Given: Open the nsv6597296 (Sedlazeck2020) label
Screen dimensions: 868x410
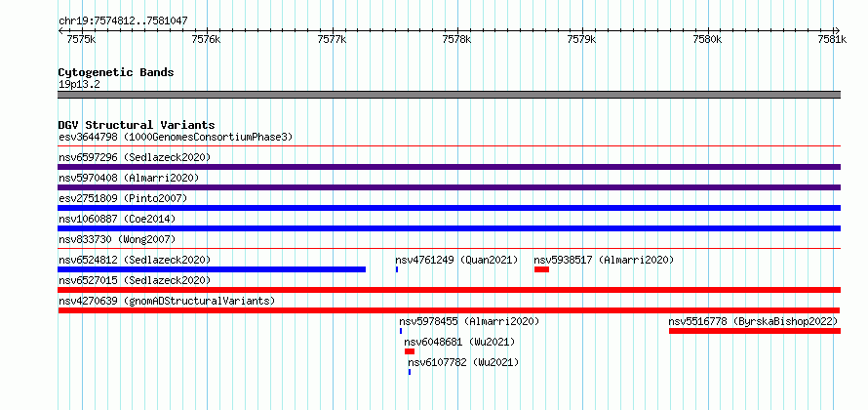Looking at the screenshot, I should [x=135, y=157].
